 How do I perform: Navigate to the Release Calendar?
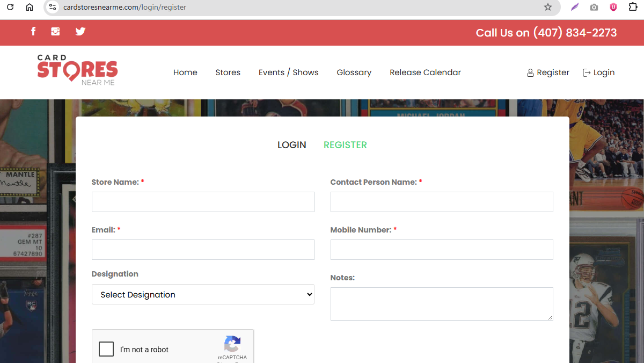tap(425, 72)
